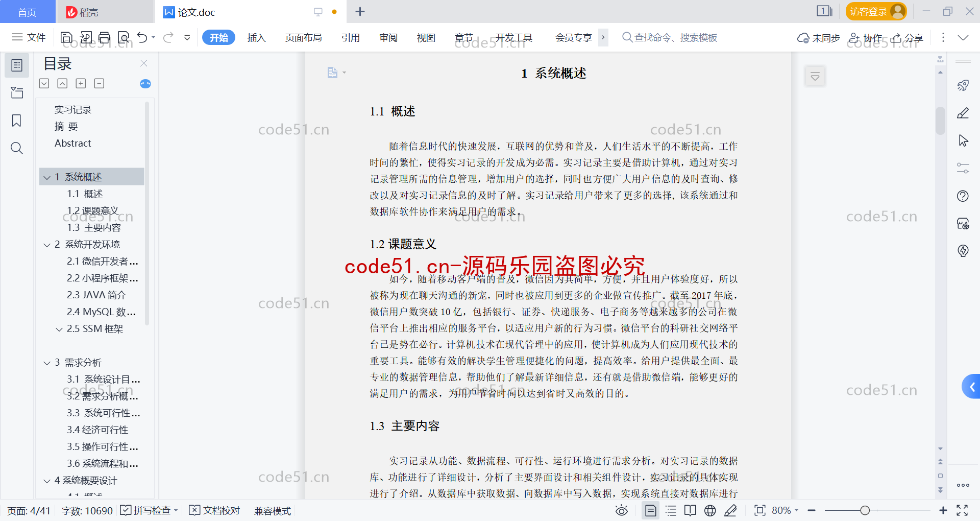Select the cursor selection tool on right sidebar
The height and width of the screenshot is (521, 980).
963,140
